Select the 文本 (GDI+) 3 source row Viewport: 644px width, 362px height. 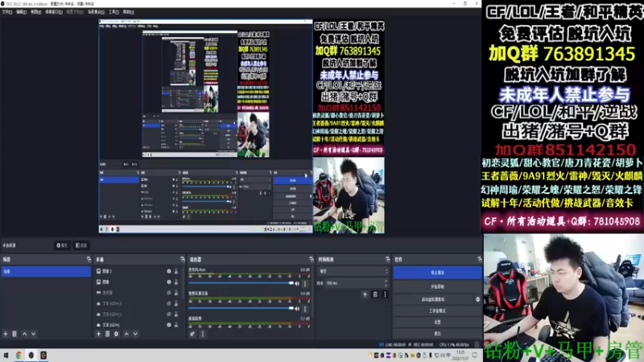[137, 303]
